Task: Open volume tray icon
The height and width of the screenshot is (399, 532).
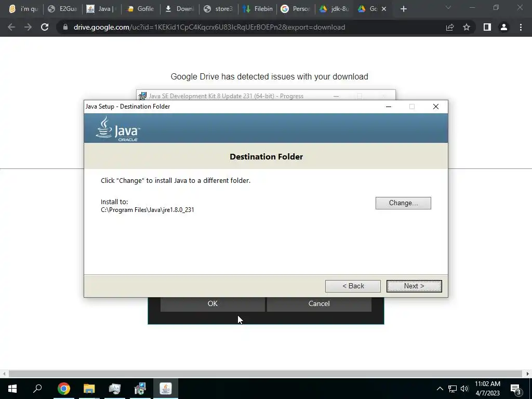Action: point(464,389)
